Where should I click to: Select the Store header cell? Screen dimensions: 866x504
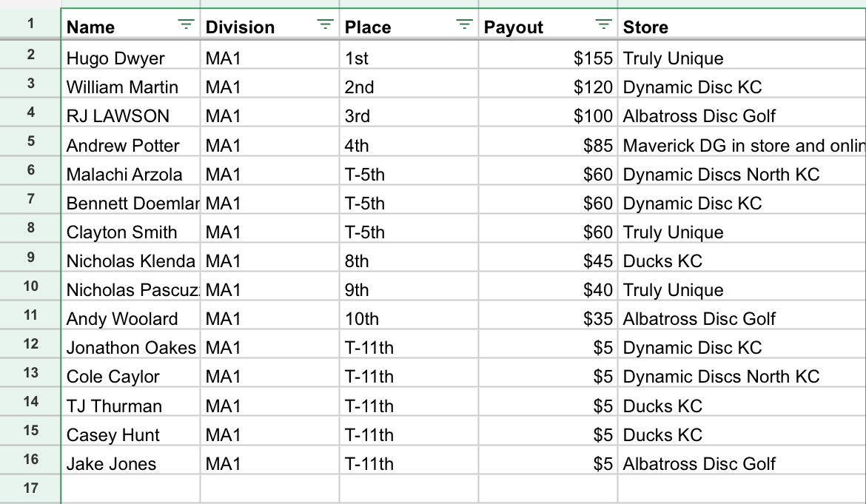pos(740,27)
